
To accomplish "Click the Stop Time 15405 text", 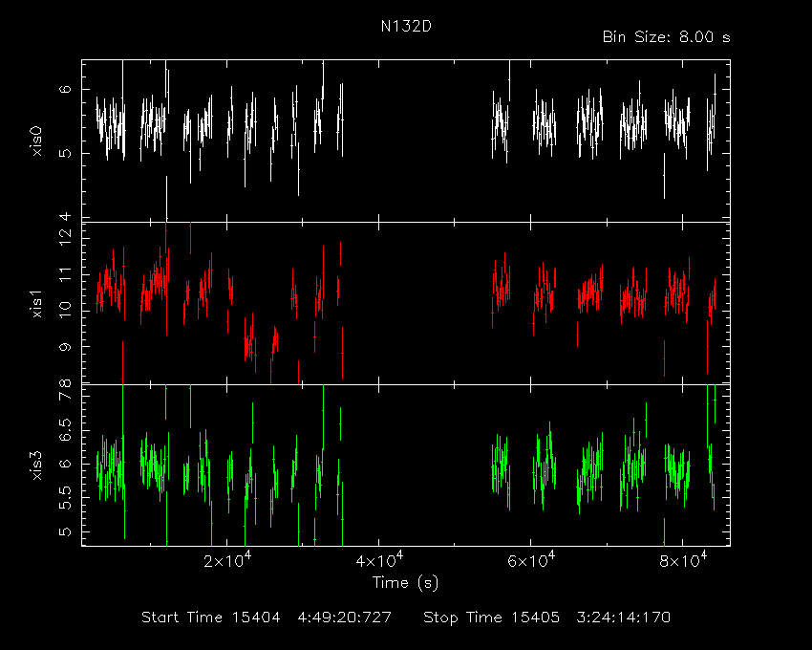I will (x=491, y=617).
